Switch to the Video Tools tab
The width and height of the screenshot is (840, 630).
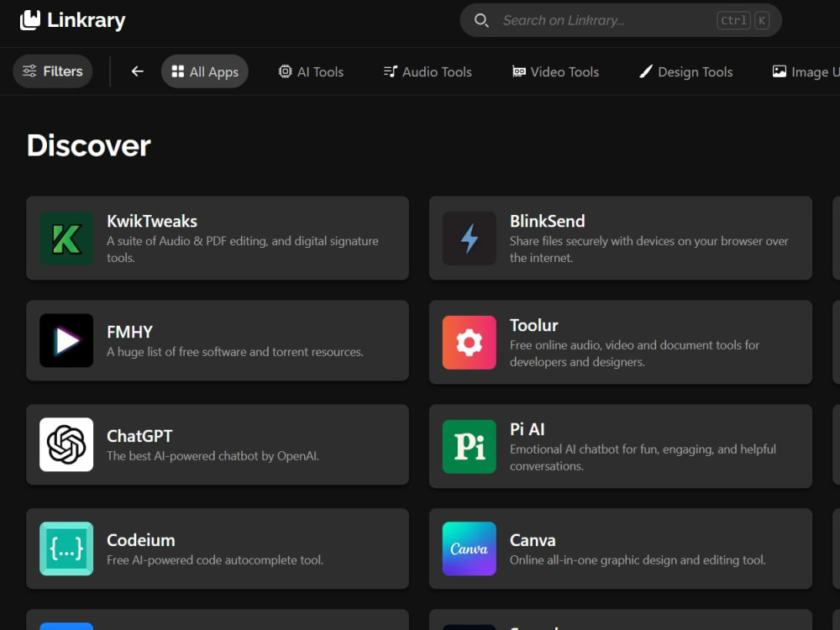pos(555,71)
